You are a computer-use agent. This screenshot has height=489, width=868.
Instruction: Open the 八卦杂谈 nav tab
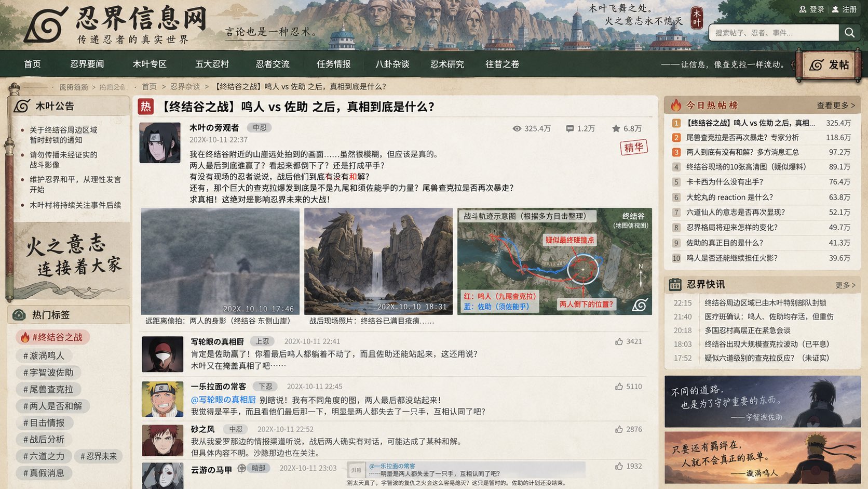pos(392,64)
